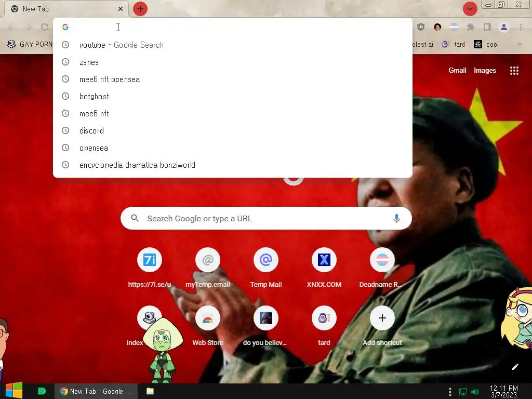Open the clock showing 12:11 PM
Viewport: 532px width, 399px height.
tap(504, 392)
